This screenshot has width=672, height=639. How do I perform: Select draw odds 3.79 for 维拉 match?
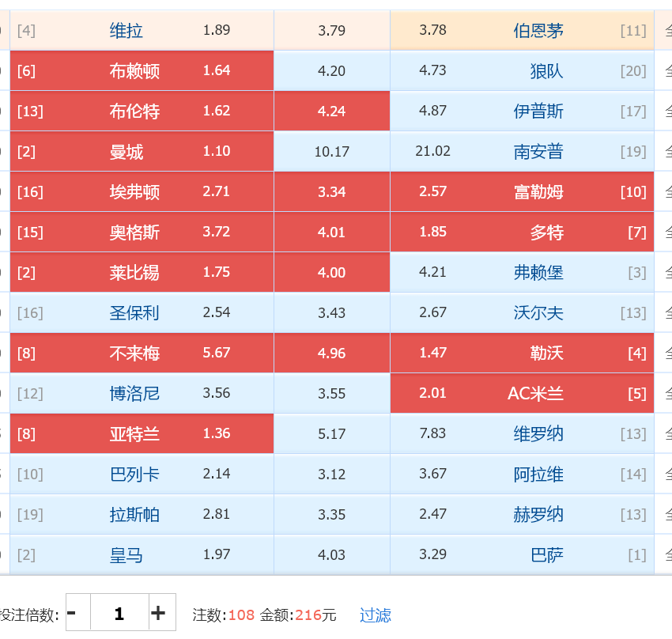332,30
